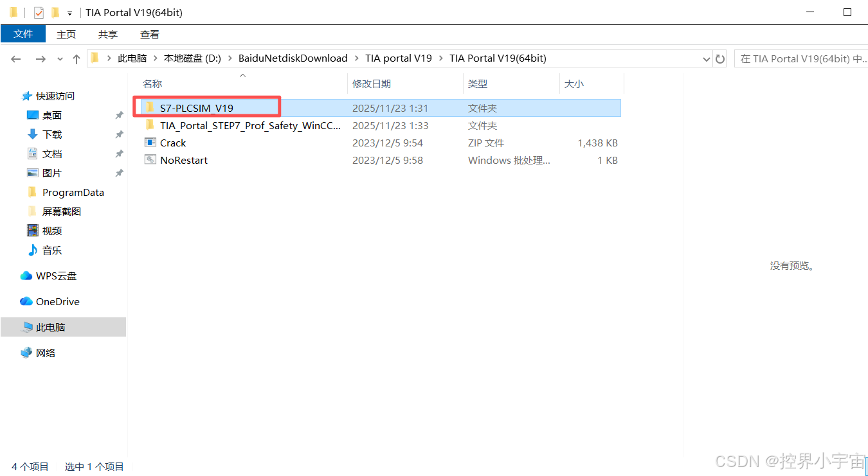
Task: Select the S7-PLCSIM_V19 folder icon
Action: coord(150,107)
